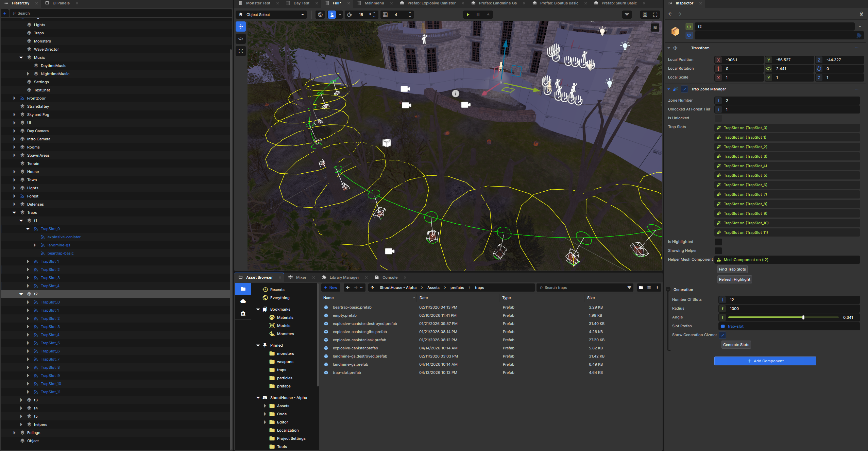Open the Object Select mode dropdown
This screenshot has height=451, width=868.
click(271, 15)
